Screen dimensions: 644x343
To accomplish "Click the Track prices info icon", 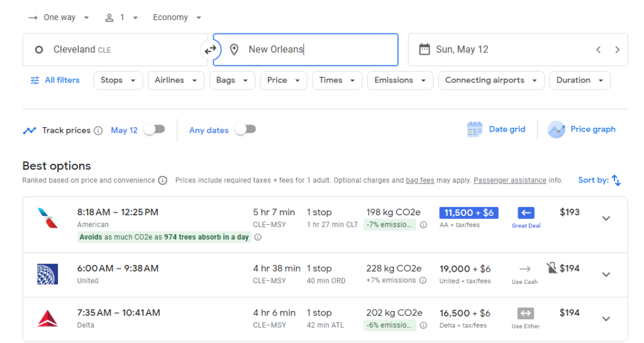I will point(98,131).
